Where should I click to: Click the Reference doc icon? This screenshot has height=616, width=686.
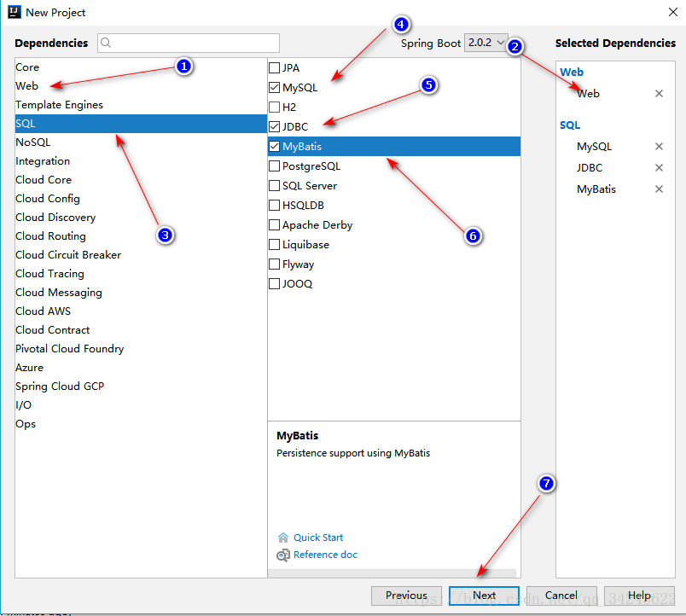click(x=283, y=555)
